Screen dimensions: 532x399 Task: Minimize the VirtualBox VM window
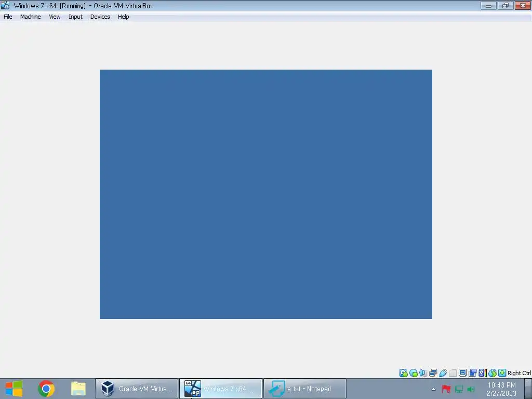tap(488, 6)
